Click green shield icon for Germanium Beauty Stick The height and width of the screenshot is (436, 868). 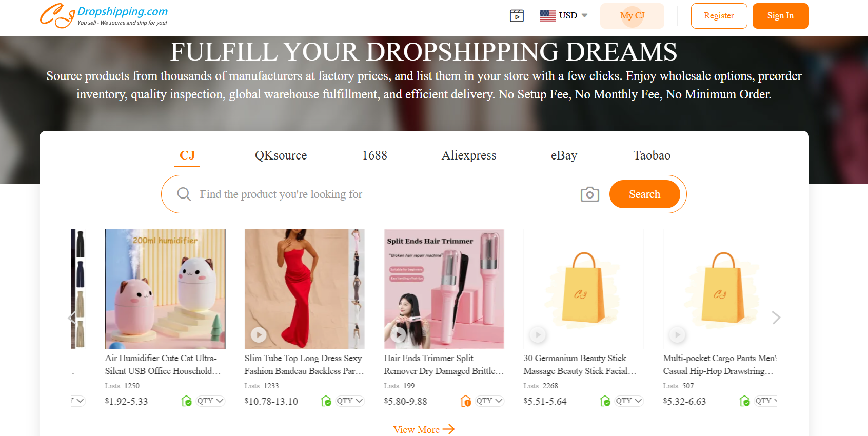click(x=605, y=401)
